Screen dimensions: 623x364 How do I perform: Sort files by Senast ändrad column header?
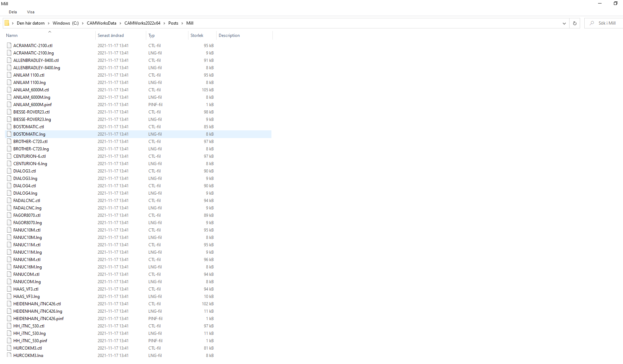pos(111,35)
